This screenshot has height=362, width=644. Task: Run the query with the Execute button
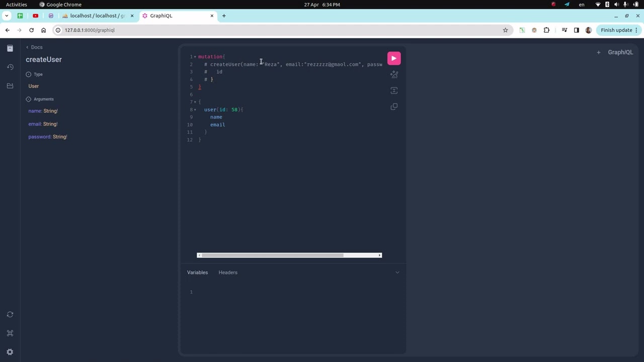coord(394,58)
